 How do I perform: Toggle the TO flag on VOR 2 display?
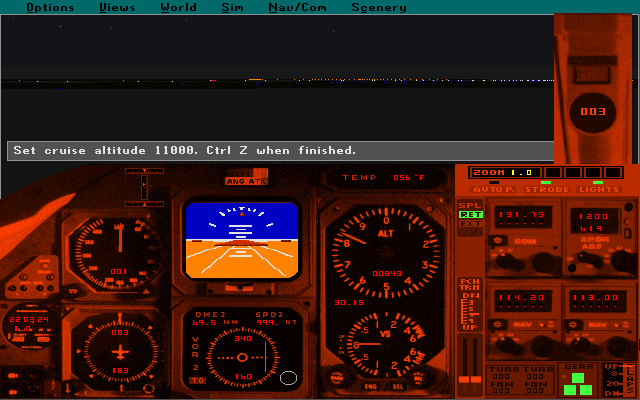pyautogui.click(x=198, y=380)
